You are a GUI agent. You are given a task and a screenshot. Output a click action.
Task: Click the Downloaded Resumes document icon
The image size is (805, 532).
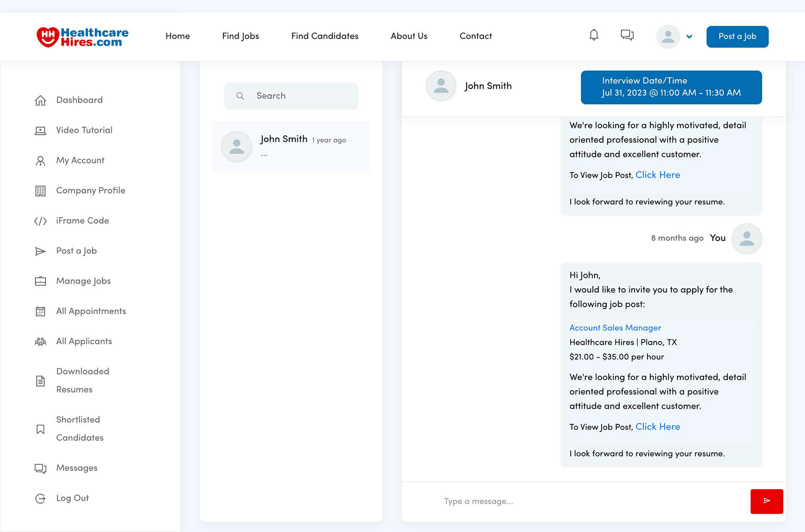(40, 381)
